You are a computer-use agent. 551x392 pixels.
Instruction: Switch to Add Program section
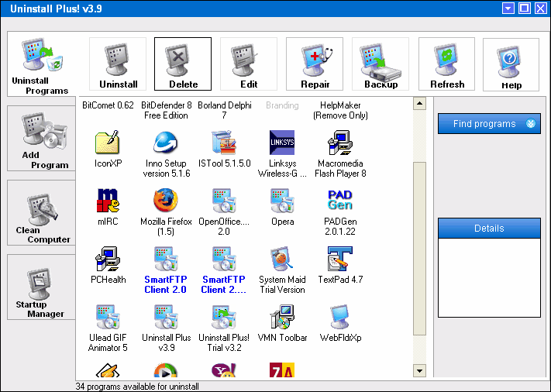coord(42,139)
